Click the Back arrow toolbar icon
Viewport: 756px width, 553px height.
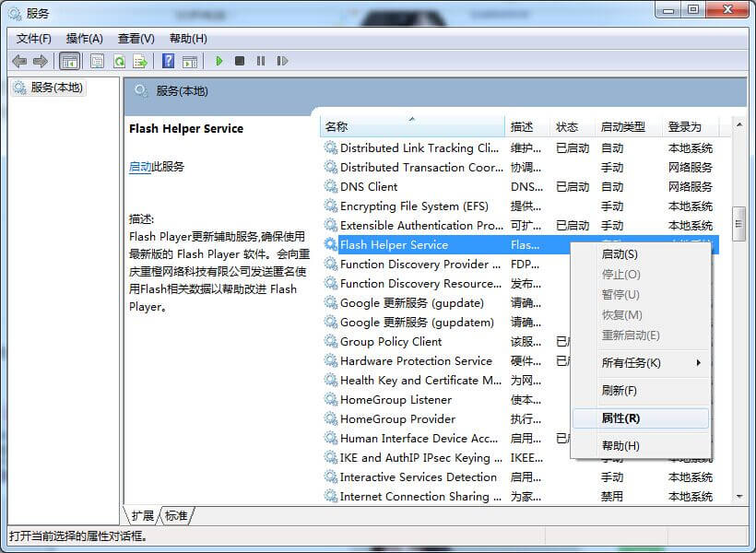19,61
